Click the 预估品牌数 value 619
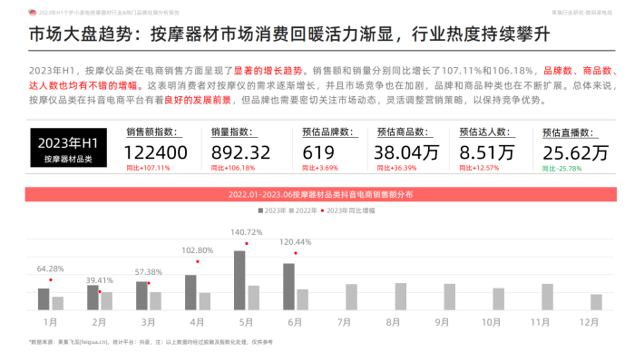Image resolution: width=644 pixels, height=362 pixels. click(x=318, y=152)
